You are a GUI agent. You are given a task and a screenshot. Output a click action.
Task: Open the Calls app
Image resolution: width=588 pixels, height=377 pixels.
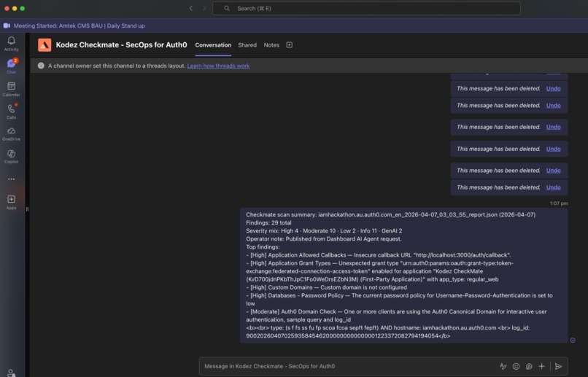11,112
